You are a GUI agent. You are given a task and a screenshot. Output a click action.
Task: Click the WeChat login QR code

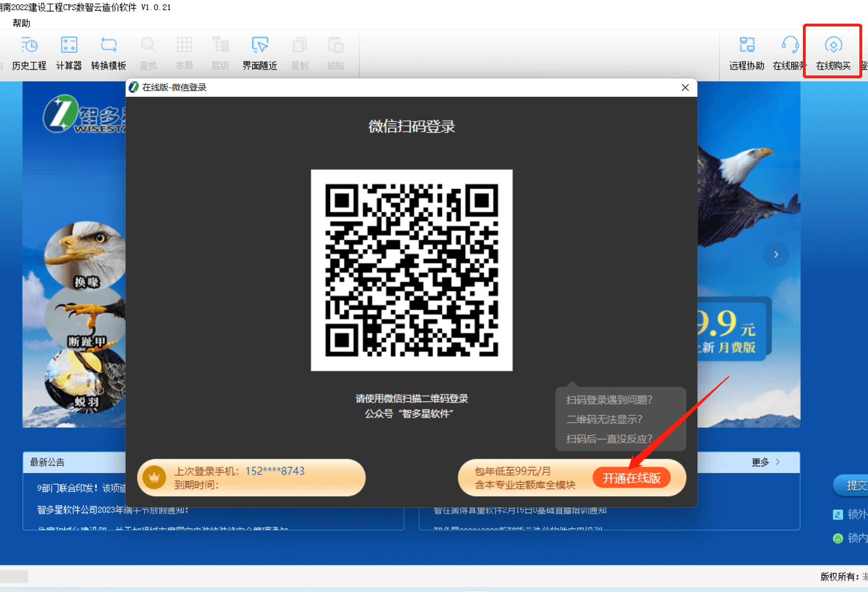coord(412,270)
